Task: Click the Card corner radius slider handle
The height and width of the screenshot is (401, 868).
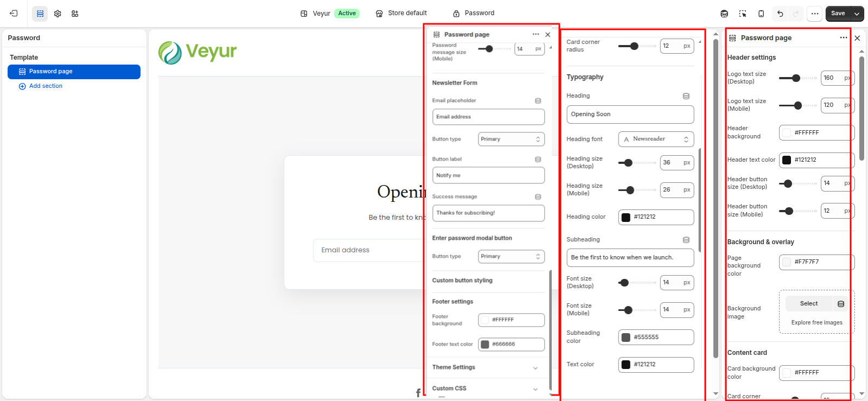Action: tap(634, 46)
